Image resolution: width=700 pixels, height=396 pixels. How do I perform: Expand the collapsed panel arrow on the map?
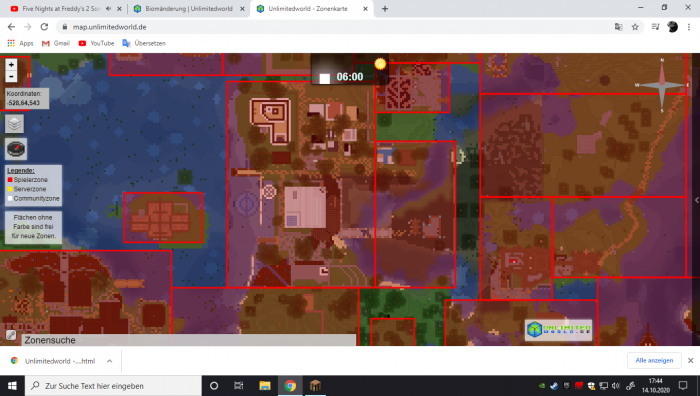[696, 200]
